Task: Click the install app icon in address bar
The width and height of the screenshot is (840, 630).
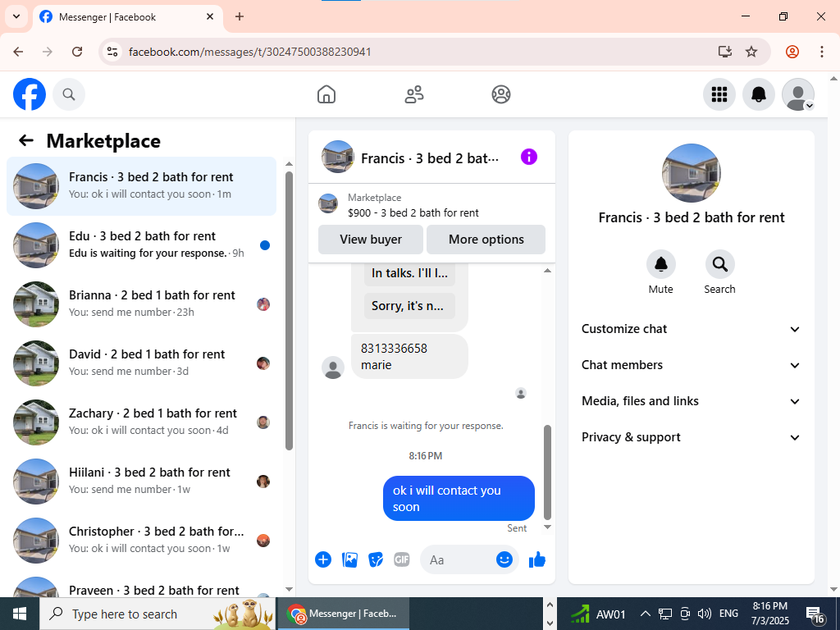Action: point(724,52)
